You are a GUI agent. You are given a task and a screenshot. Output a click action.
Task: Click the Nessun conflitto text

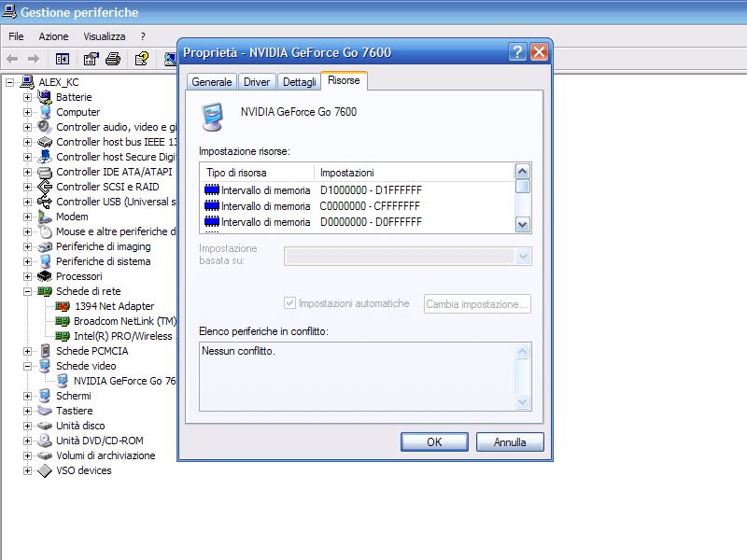tap(238, 351)
